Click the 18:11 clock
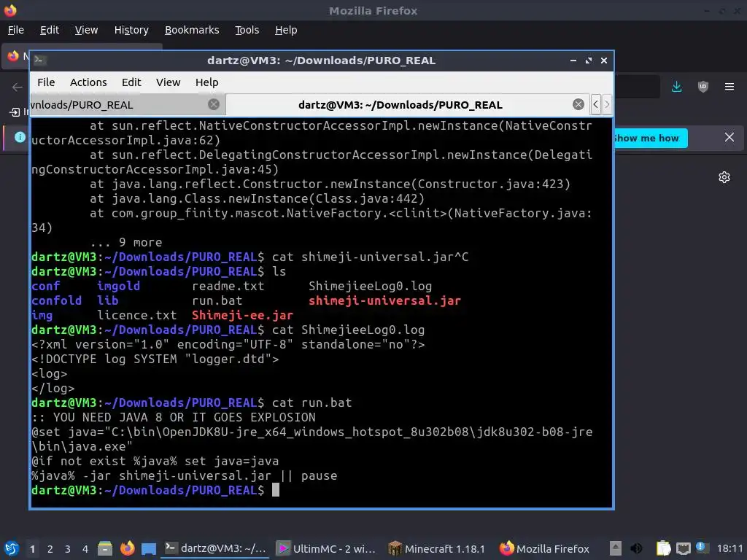Image resolution: width=747 pixels, height=560 pixels. [729, 549]
